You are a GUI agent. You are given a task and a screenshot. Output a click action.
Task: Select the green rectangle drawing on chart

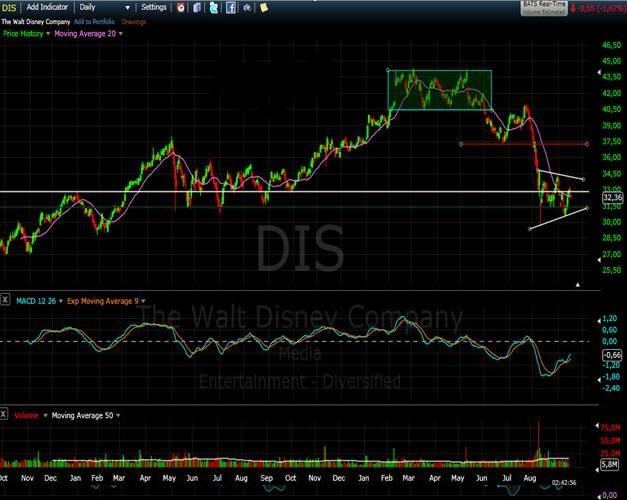coord(440,90)
